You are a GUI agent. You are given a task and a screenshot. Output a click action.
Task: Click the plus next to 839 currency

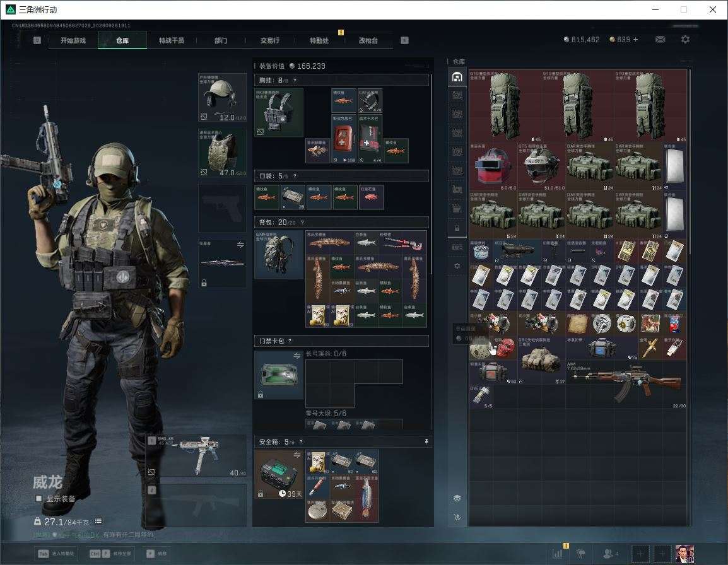click(x=636, y=40)
